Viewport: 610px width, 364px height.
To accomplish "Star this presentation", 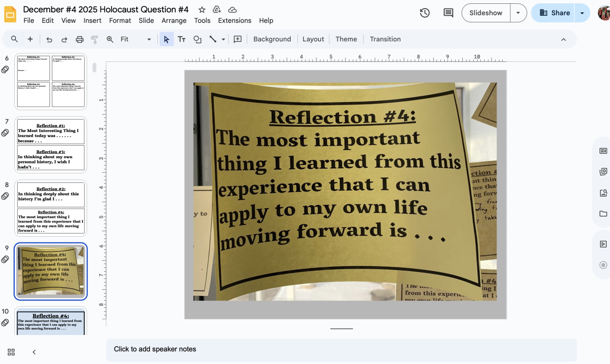I will [202, 10].
